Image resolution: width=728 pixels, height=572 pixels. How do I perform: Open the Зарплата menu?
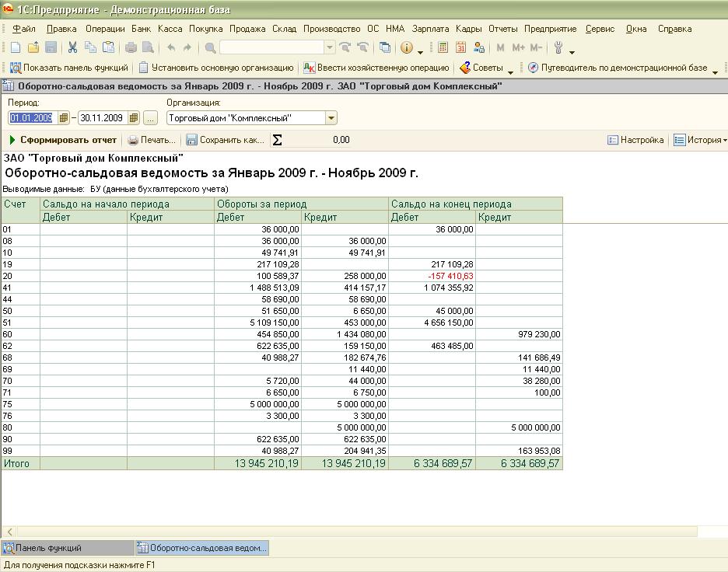[x=430, y=29]
